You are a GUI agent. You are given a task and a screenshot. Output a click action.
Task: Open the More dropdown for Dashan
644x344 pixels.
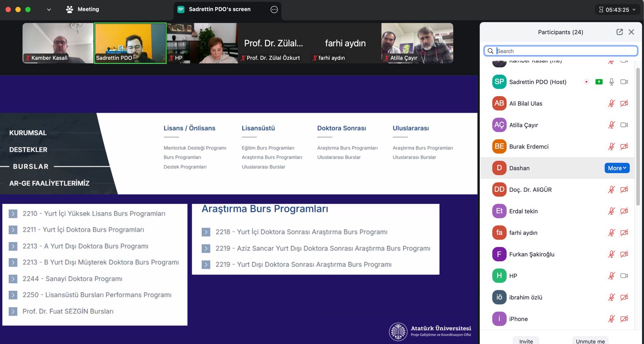[617, 168]
